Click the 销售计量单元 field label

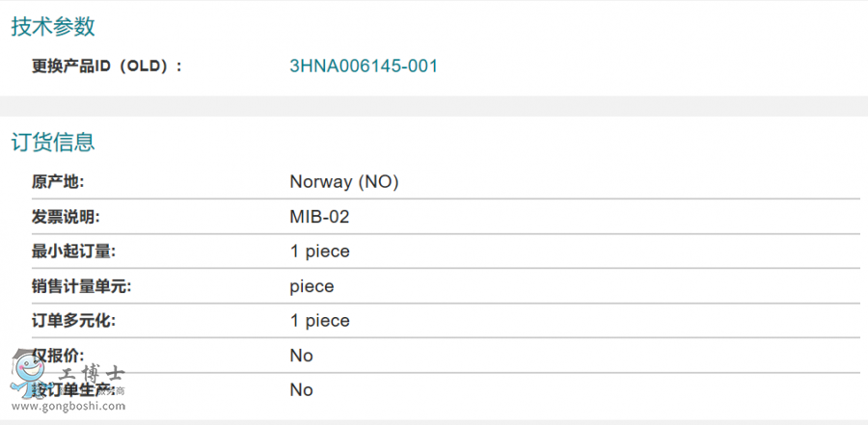[x=81, y=286]
